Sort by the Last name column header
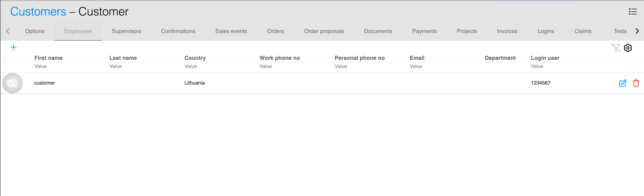 123,58
